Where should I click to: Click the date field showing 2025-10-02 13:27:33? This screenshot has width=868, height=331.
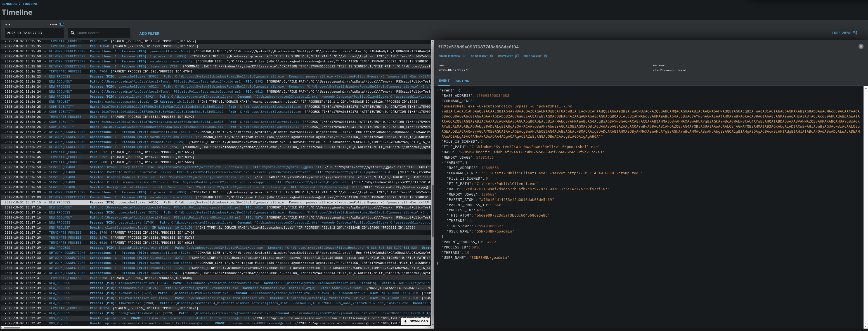pyautogui.click(x=34, y=33)
